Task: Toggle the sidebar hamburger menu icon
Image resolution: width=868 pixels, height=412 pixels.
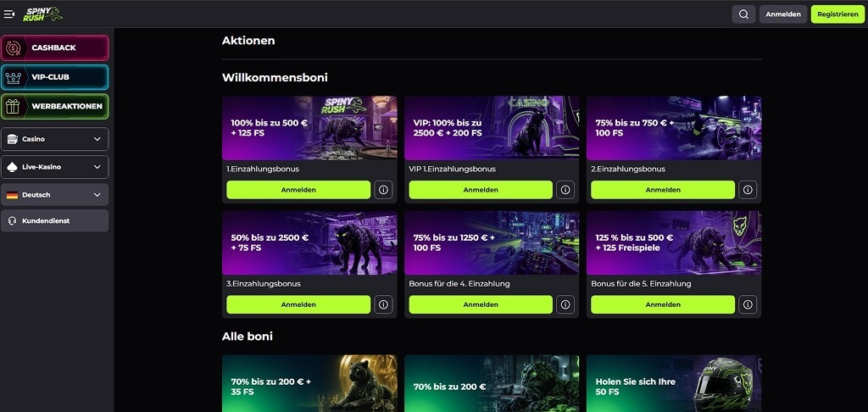Action: 8,14
